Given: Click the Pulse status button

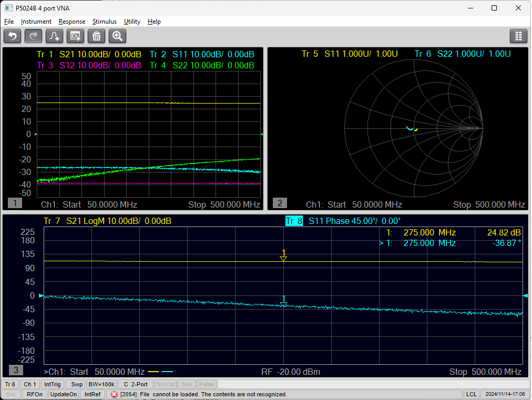Looking at the screenshot, I should click(207, 384).
